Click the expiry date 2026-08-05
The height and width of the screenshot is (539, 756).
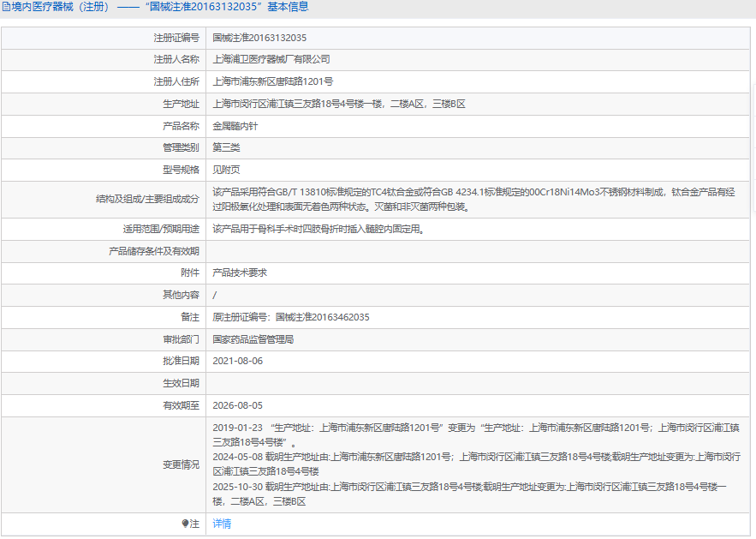237,405
